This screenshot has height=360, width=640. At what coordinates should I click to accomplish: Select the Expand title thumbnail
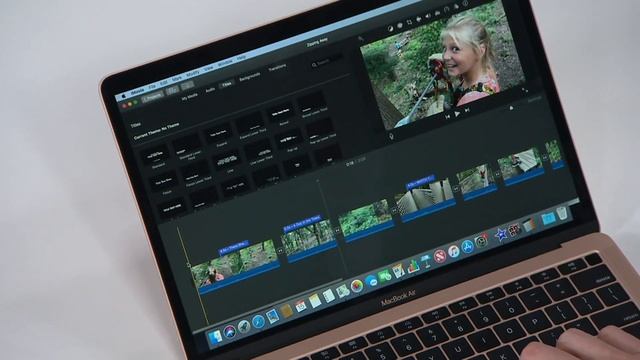coord(218,133)
